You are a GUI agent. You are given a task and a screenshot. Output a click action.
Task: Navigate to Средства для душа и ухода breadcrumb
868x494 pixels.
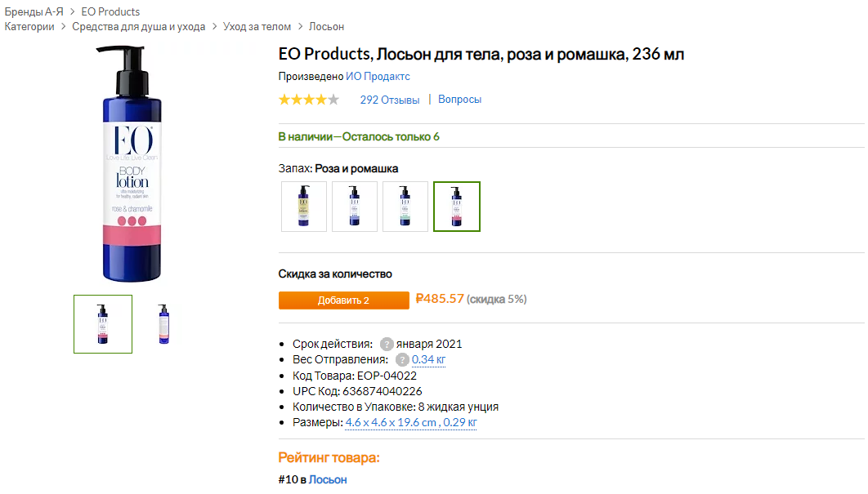click(139, 27)
